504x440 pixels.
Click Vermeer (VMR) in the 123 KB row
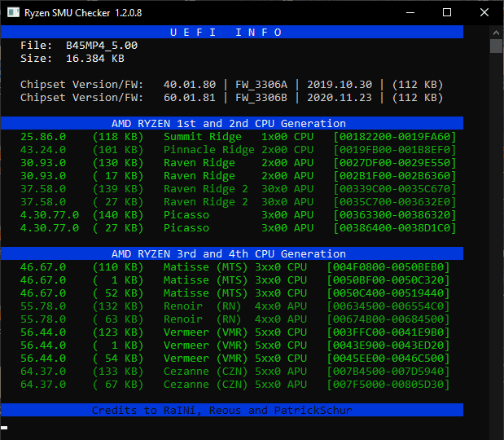click(x=205, y=332)
